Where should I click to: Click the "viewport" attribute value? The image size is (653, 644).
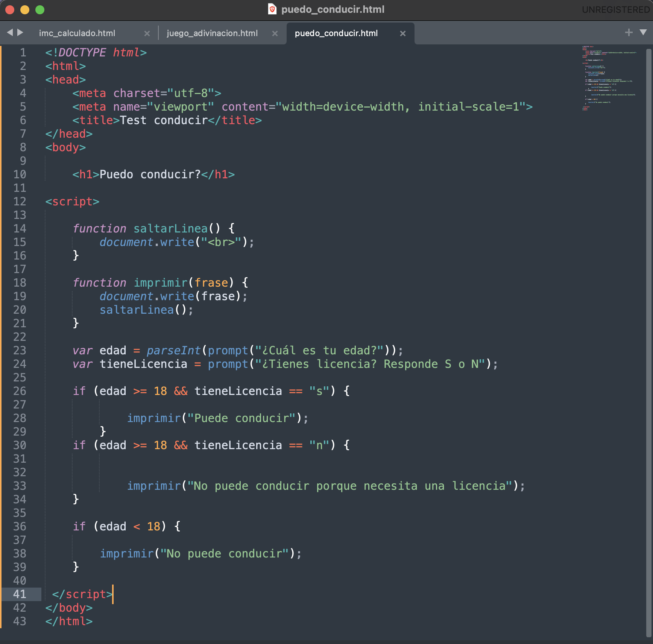[x=181, y=107]
